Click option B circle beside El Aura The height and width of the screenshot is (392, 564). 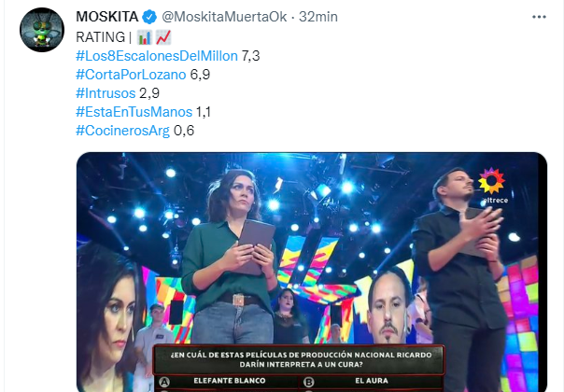(308, 382)
